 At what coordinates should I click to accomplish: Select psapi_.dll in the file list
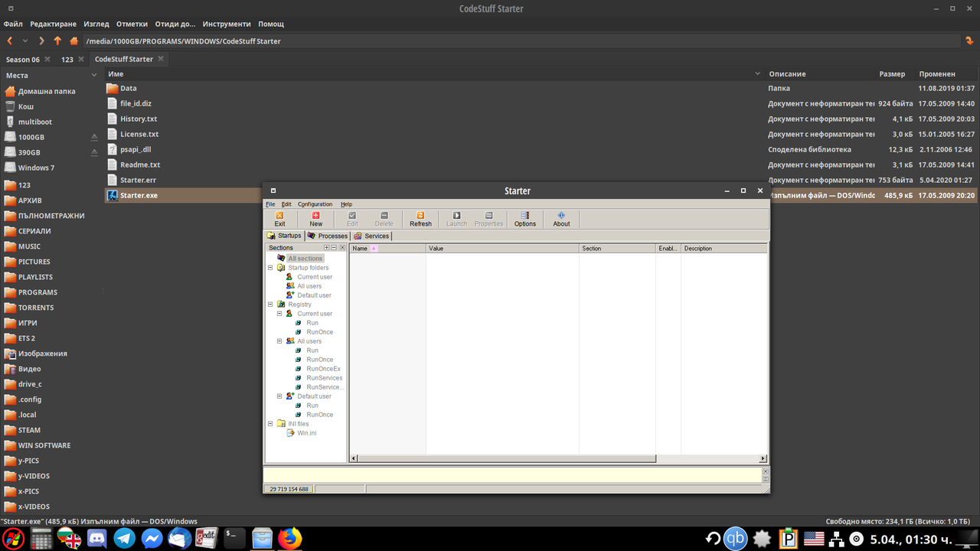coord(136,149)
